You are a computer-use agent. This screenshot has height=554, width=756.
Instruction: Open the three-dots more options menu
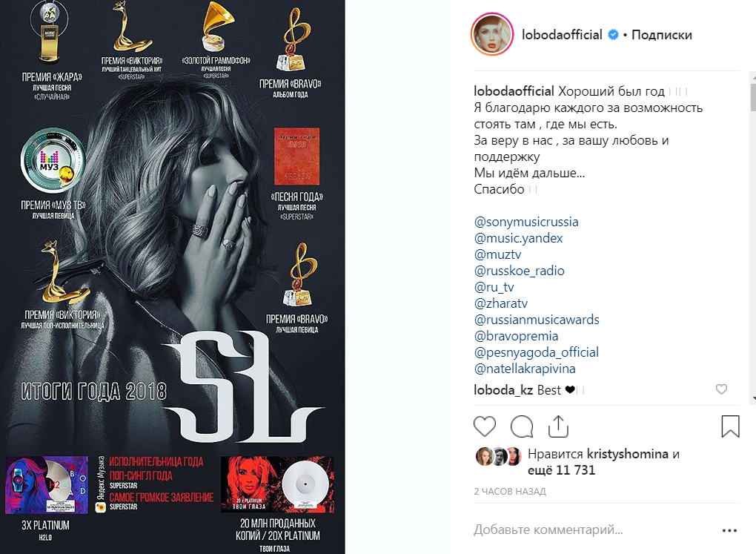point(729,530)
